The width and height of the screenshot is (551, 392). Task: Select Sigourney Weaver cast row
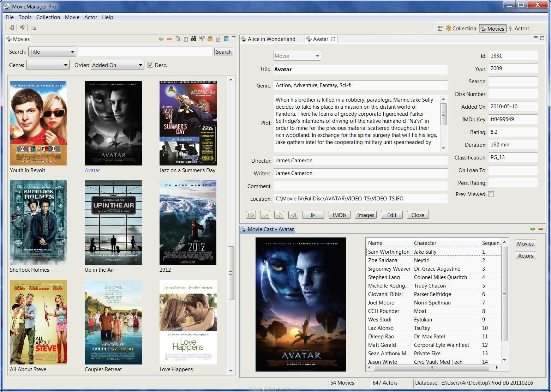(433, 269)
